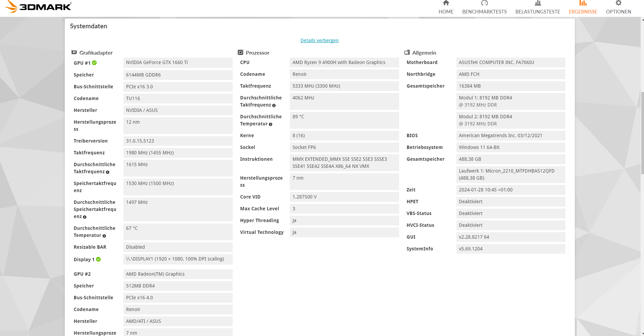Click the 4062 MHz value
This screenshot has width=644, height=336.
tap(344, 101)
